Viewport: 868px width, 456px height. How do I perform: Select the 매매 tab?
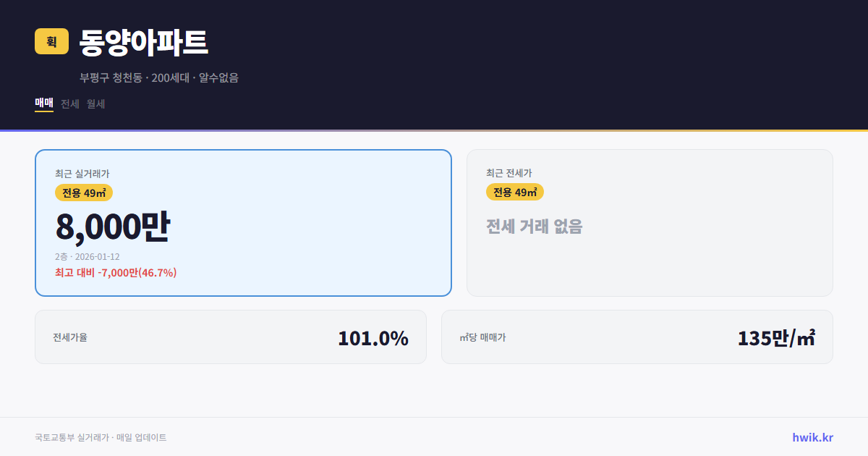(x=43, y=104)
